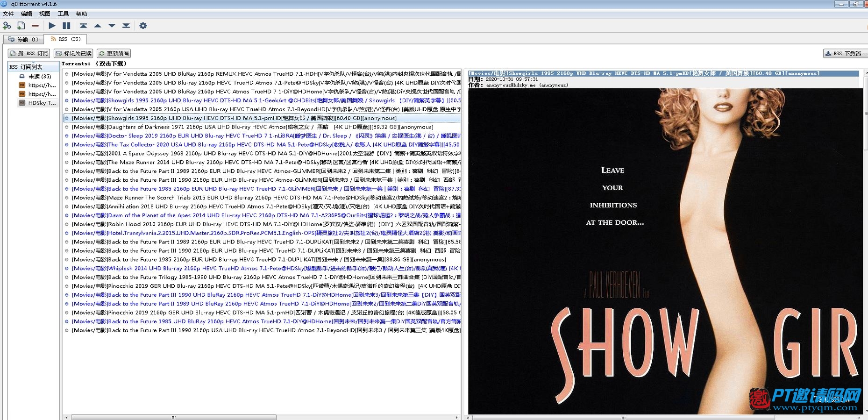Select Daughters of Darkness 1971 row

(262, 127)
